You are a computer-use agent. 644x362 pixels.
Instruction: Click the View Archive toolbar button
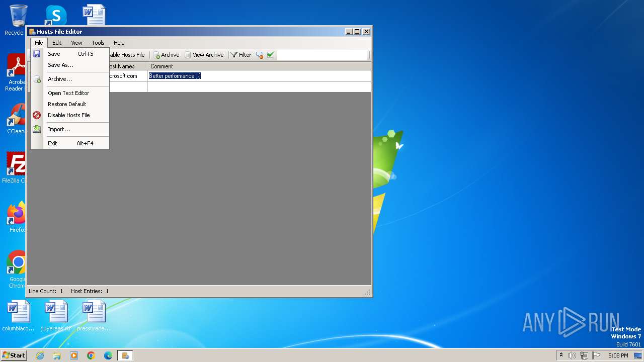tap(204, 55)
